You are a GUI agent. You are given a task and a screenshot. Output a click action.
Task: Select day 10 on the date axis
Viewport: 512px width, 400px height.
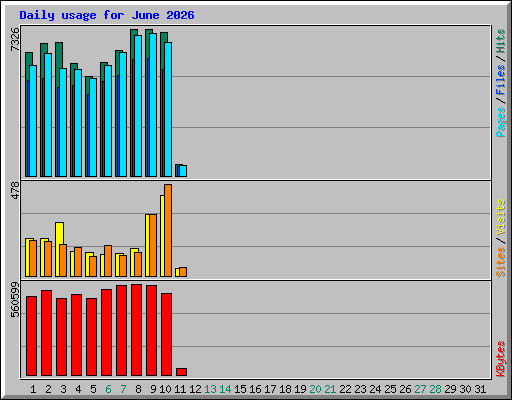coord(165,389)
